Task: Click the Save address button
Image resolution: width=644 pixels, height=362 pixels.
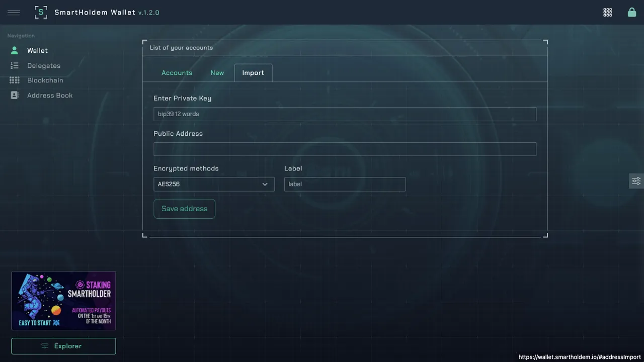Action: point(184,209)
